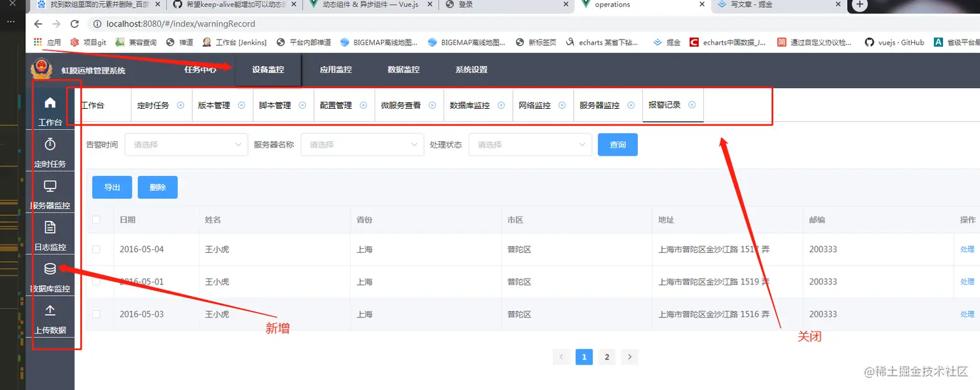Open the 数据库监控 database sidebar icon
Image resolution: width=980 pixels, height=390 pixels.
50,269
